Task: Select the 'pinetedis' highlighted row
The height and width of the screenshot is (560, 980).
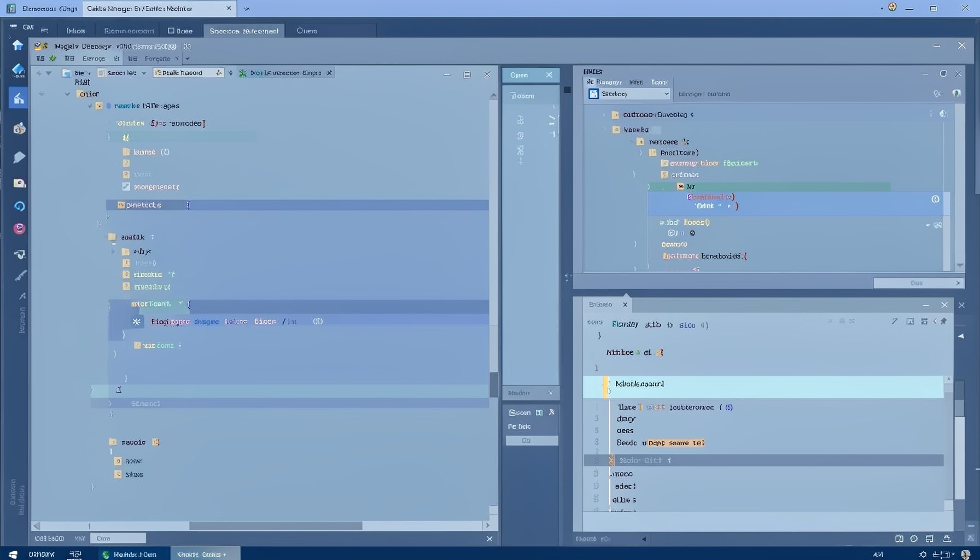Action: click(297, 205)
